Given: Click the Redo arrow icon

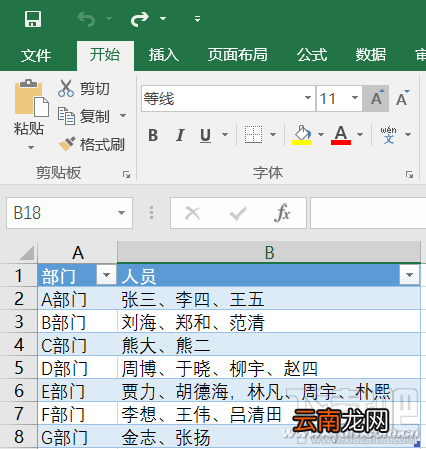Looking at the screenshot, I should tap(140, 19).
